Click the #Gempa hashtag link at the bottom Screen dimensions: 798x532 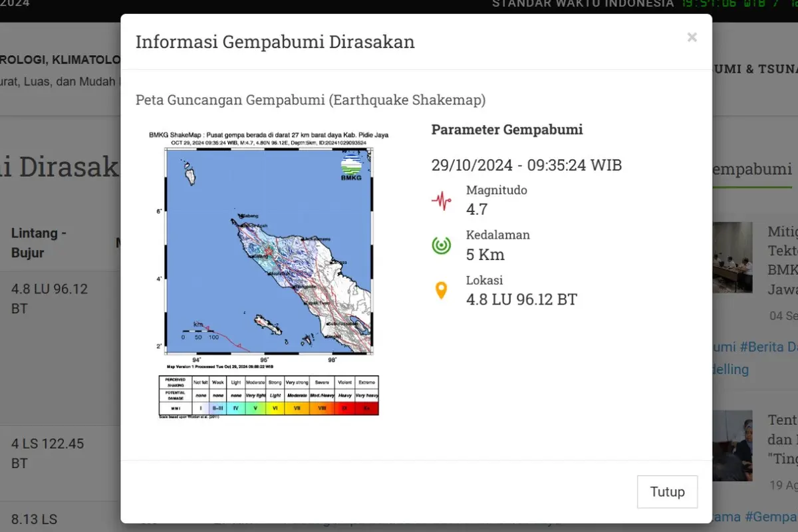coord(770,517)
